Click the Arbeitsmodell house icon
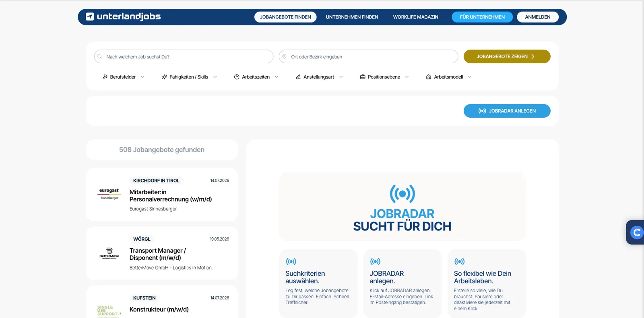The width and height of the screenshot is (644, 318). pyautogui.click(x=429, y=77)
